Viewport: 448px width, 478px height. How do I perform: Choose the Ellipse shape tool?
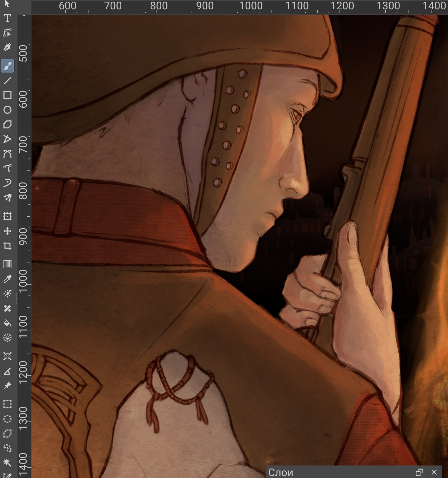click(7, 110)
